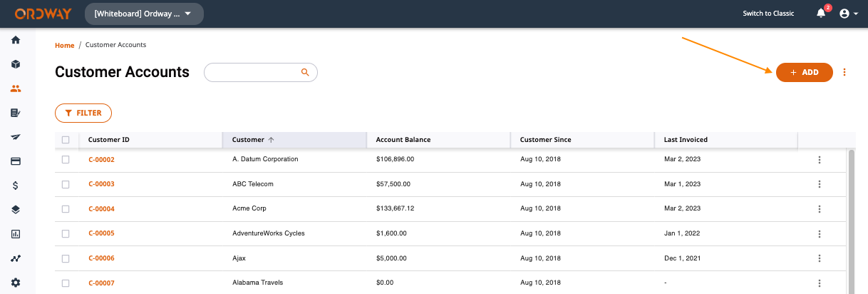The height and width of the screenshot is (294, 868).
Task: Check the box for C-00004 row
Action: click(x=66, y=208)
